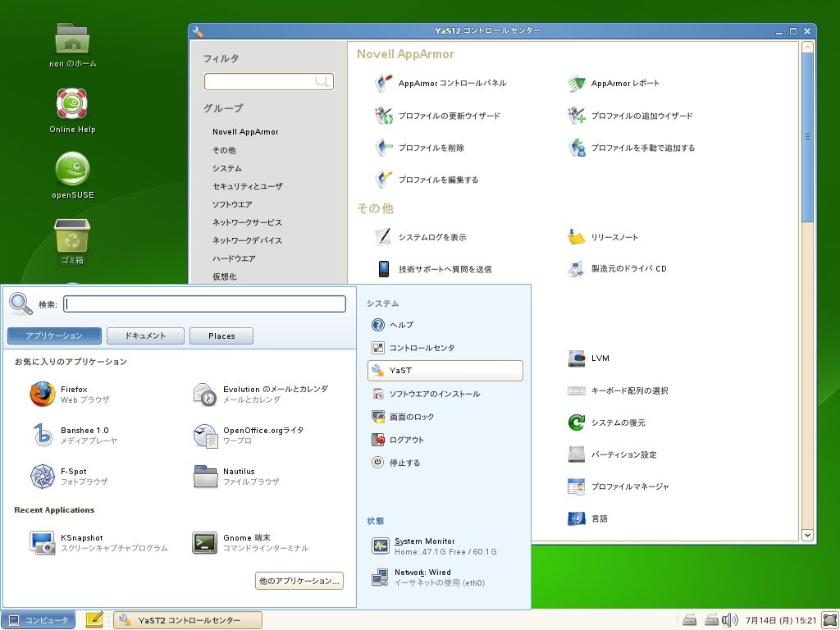The height and width of the screenshot is (630, 840).
Task: Select アプリケーション tab in menu
Action: pyautogui.click(x=54, y=336)
